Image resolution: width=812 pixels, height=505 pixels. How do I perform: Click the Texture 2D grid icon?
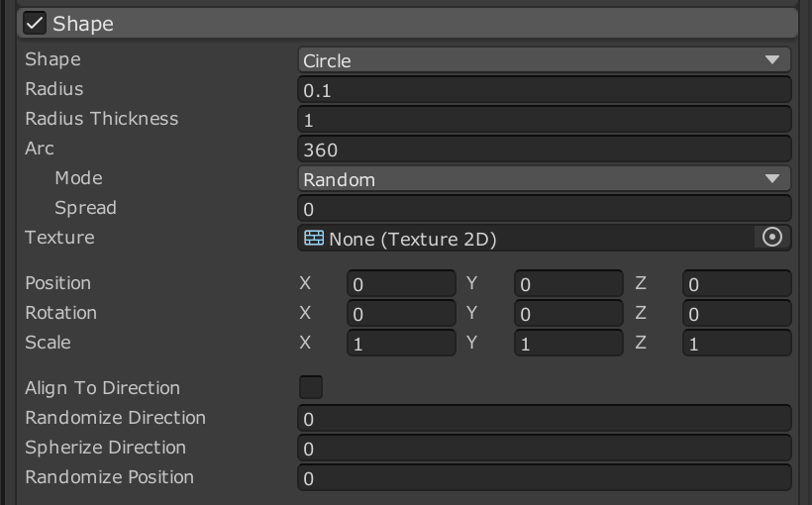[x=314, y=239]
